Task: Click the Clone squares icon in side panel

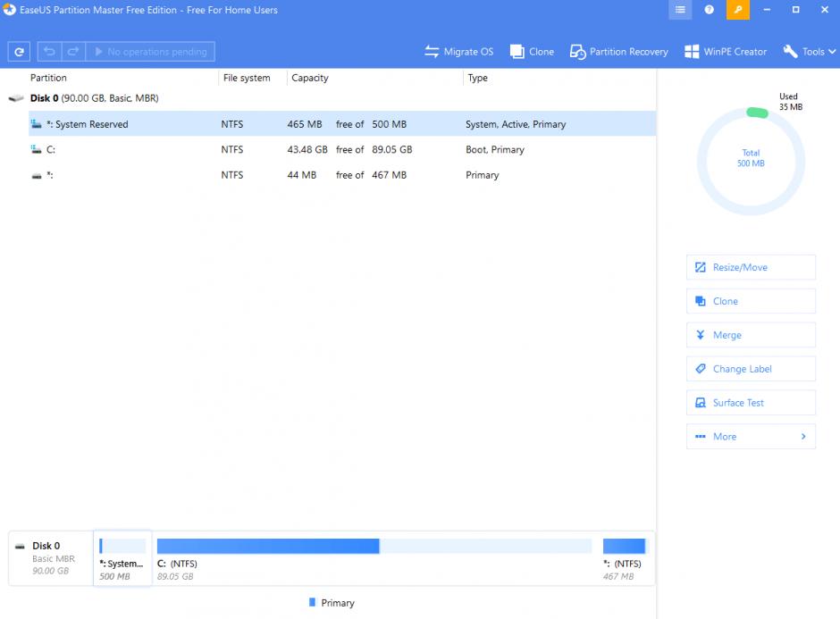Action: 701,301
